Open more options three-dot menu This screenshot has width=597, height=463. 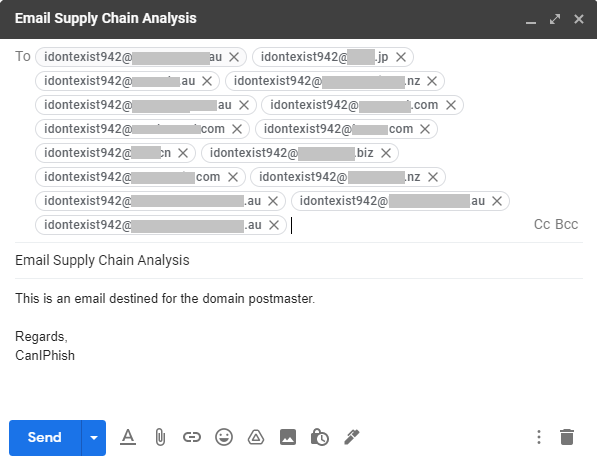(x=539, y=437)
